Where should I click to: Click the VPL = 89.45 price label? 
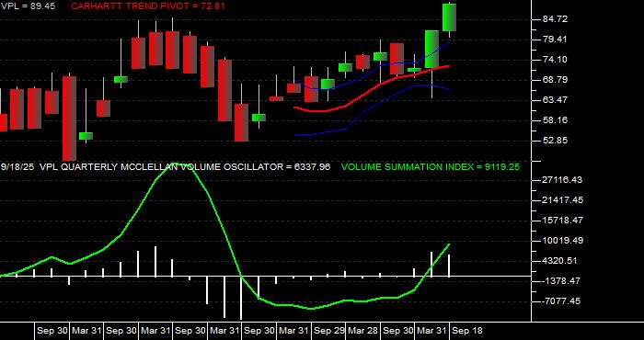click(28, 6)
